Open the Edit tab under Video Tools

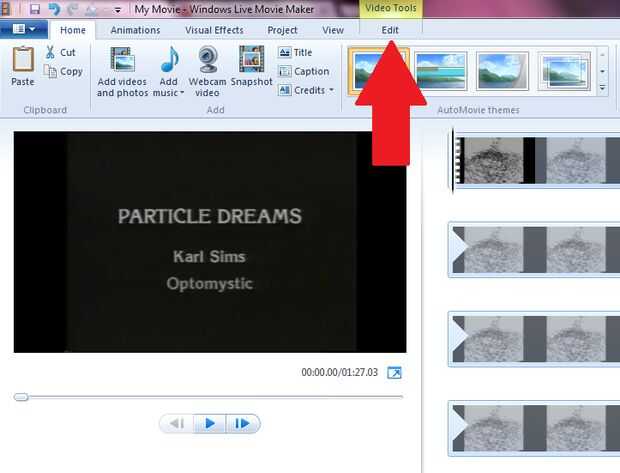click(x=390, y=30)
